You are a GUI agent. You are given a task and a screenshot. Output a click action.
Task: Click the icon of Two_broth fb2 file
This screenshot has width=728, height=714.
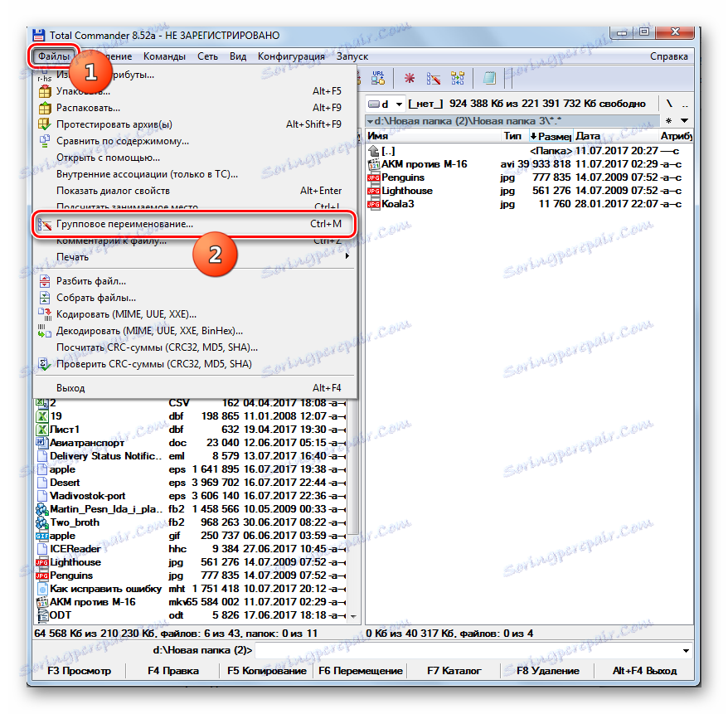click(41, 522)
